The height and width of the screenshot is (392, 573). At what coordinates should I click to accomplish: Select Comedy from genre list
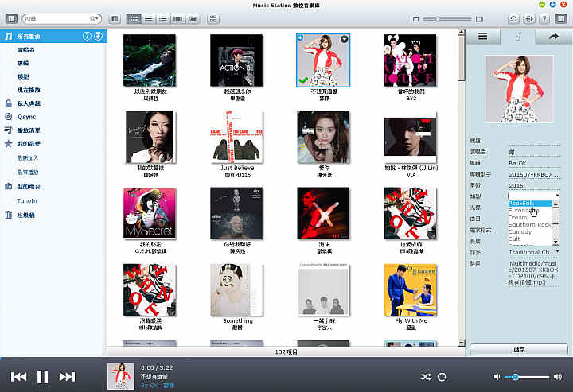pyautogui.click(x=529, y=231)
